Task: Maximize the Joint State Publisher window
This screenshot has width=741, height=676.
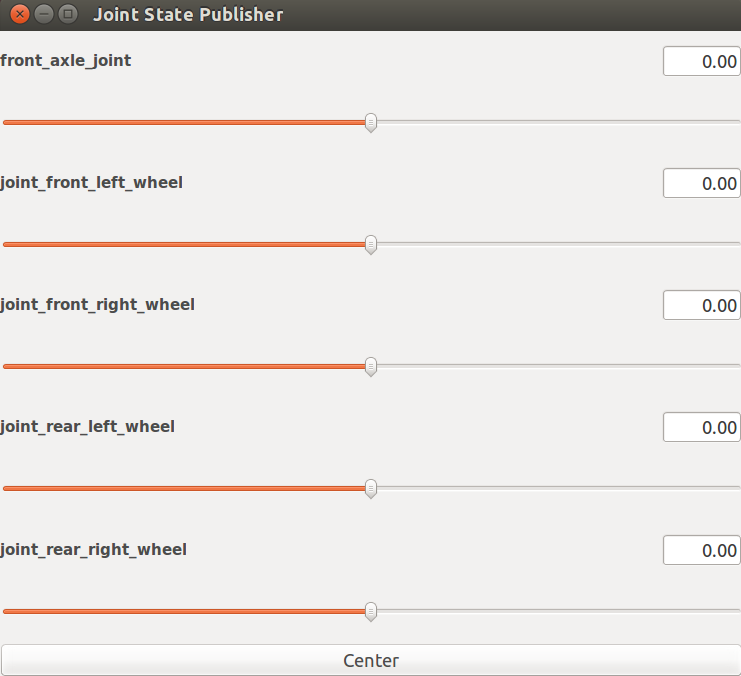Action: click(x=67, y=14)
